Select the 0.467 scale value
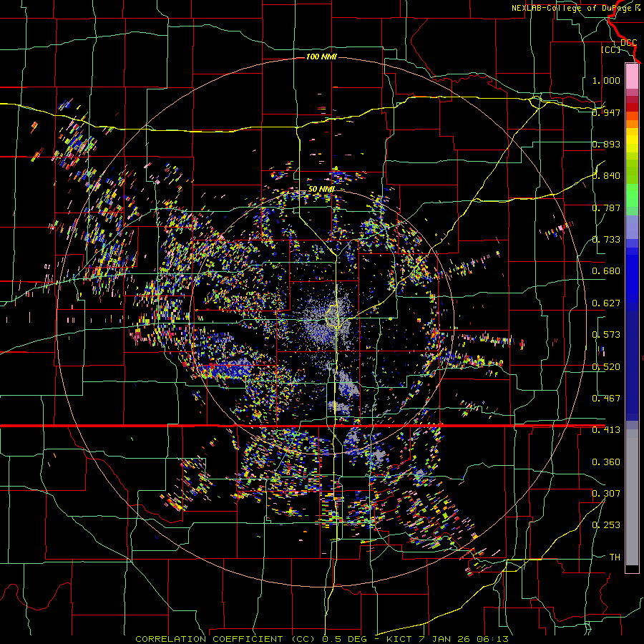Screen dimensions: 644x644 tap(606, 398)
